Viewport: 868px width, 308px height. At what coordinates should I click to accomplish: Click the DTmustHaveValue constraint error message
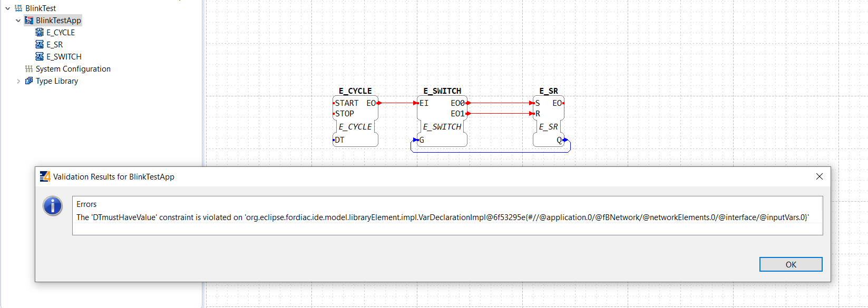click(x=443, y=217)
